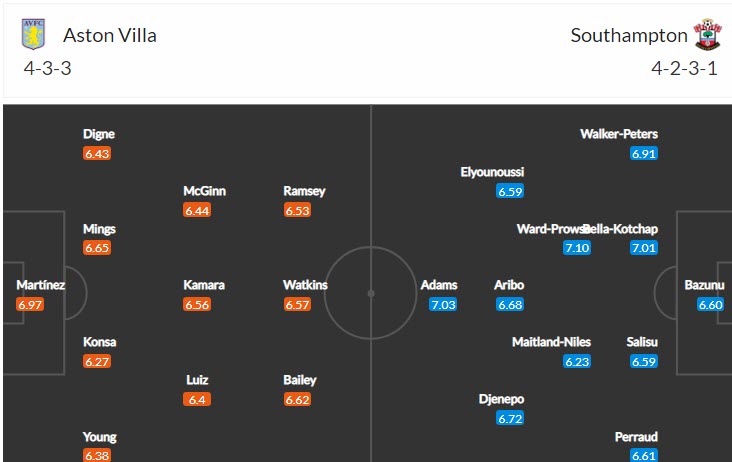Image resolution: width=732 pixels, height=462 pixels.
Task: Select Digne in Villa's lineup
Action: (99, 134)
